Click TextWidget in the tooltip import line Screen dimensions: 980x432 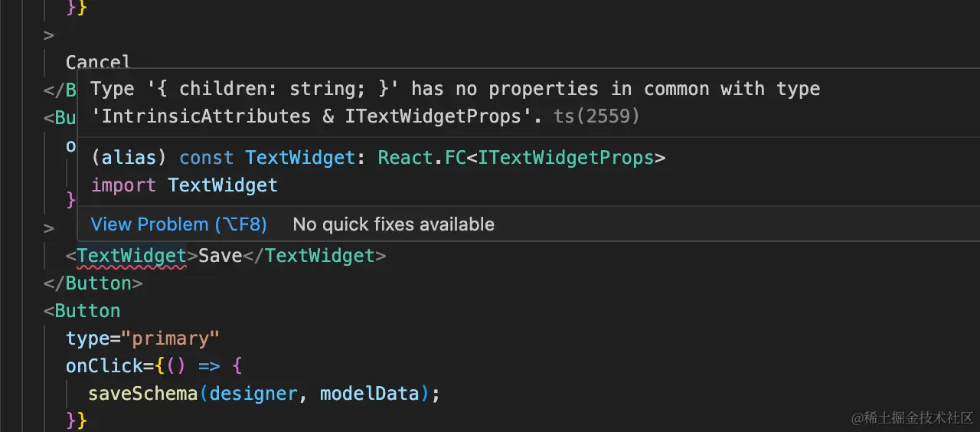(x=223, y=185)
